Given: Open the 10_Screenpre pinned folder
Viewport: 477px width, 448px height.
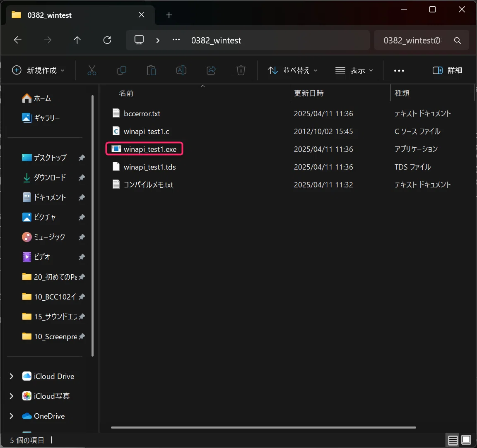Looking at the screenshot, I should [50, 337].
